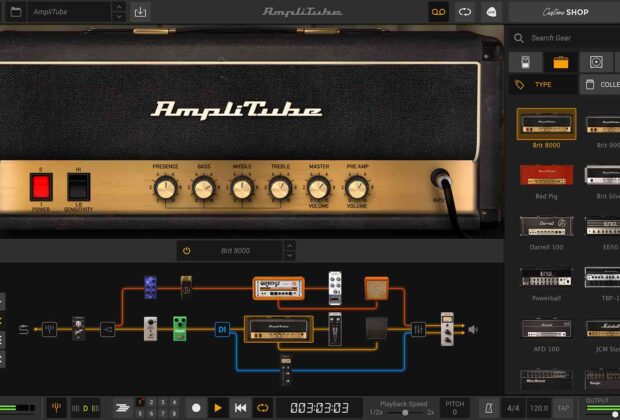
Task: Flip the Hi/Lo Sensitivity switch
Action: (78, 187)
